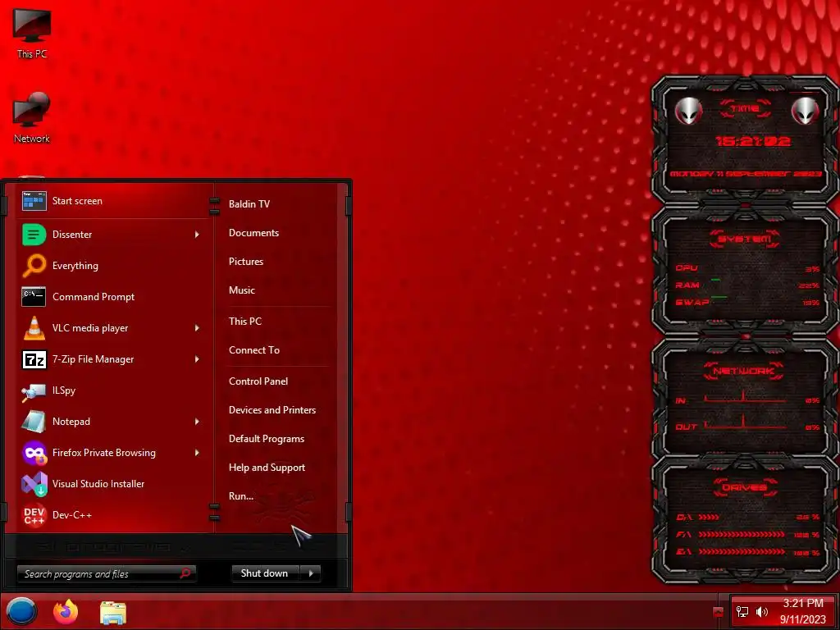This screenshot has width=840, height=630.
Task: Open the Start screen tile icon
Action: [34, 201]
